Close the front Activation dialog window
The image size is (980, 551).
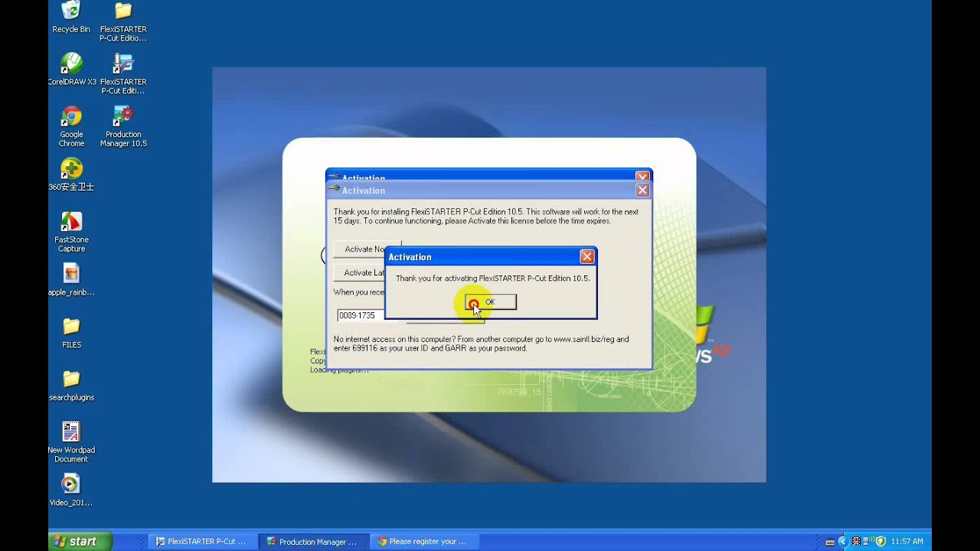pos(642,191)
